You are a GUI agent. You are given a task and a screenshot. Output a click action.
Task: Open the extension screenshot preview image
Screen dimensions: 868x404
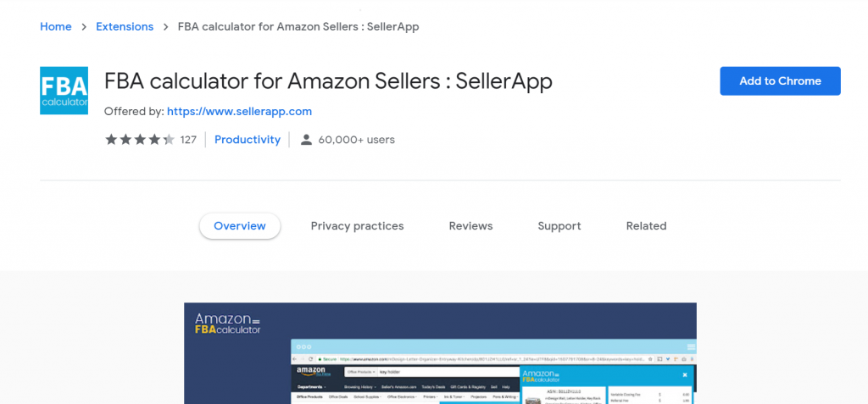coord(440,353)
